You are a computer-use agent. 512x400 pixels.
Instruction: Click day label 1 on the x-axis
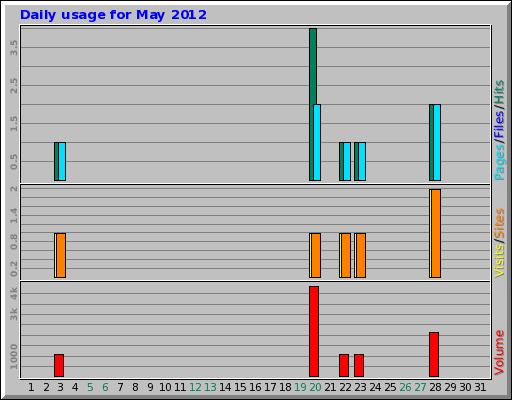coord(31,387)
